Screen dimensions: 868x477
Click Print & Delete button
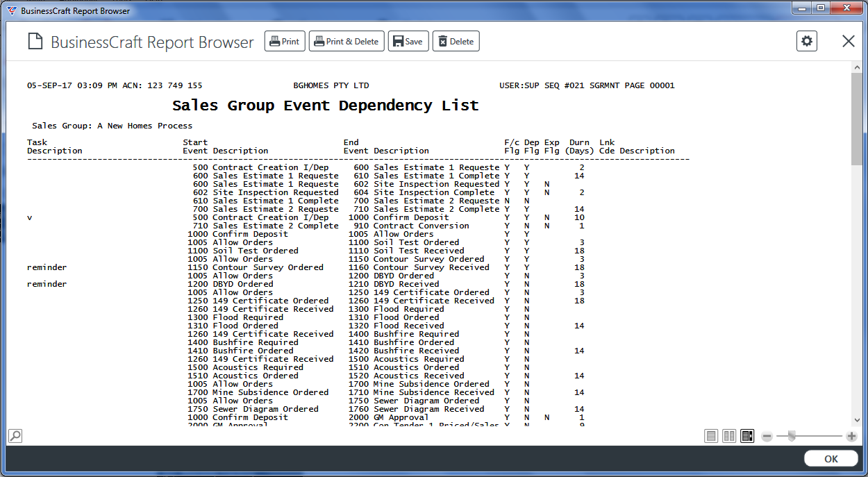pyautogui.click(x=347, y=42)
